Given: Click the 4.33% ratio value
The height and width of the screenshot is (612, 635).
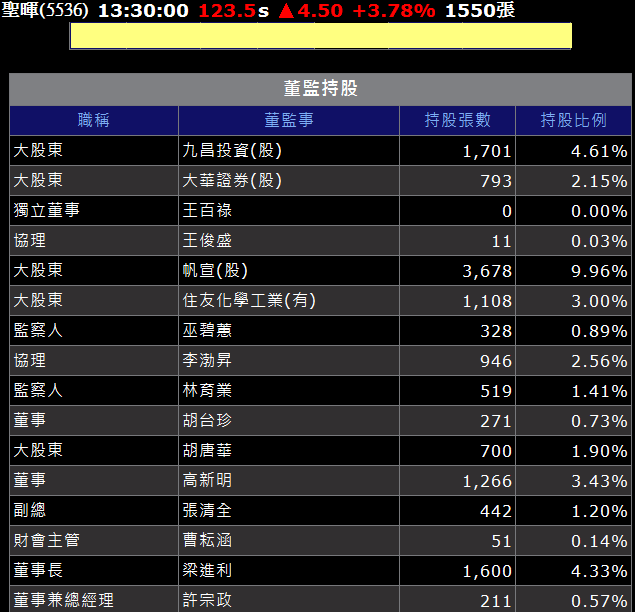Looking at the screenshot, I should [x=599, y=571].
